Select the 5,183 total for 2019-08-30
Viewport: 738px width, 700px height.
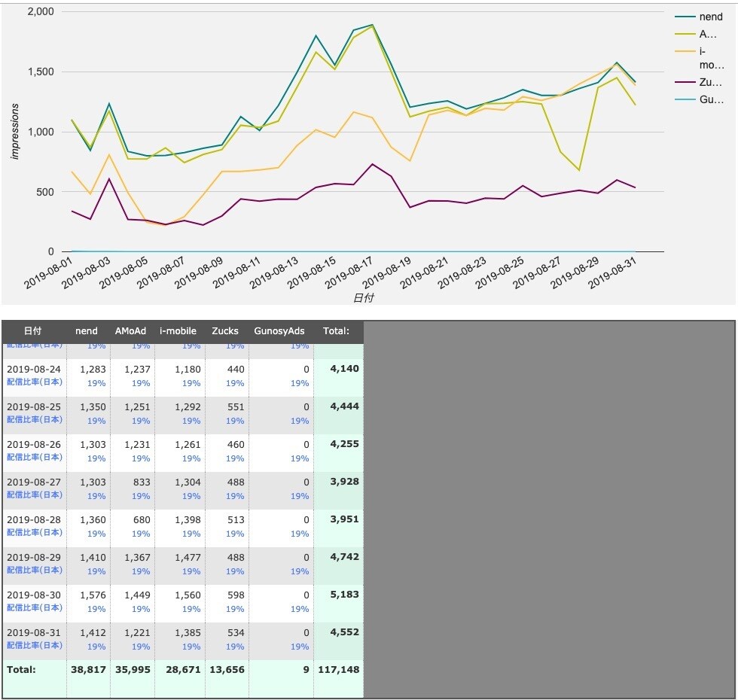[345, 595]
